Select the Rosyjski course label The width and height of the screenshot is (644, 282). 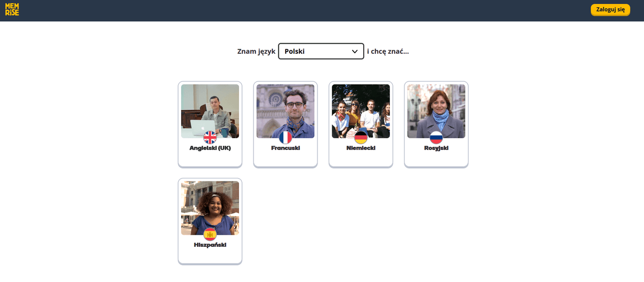436,148
